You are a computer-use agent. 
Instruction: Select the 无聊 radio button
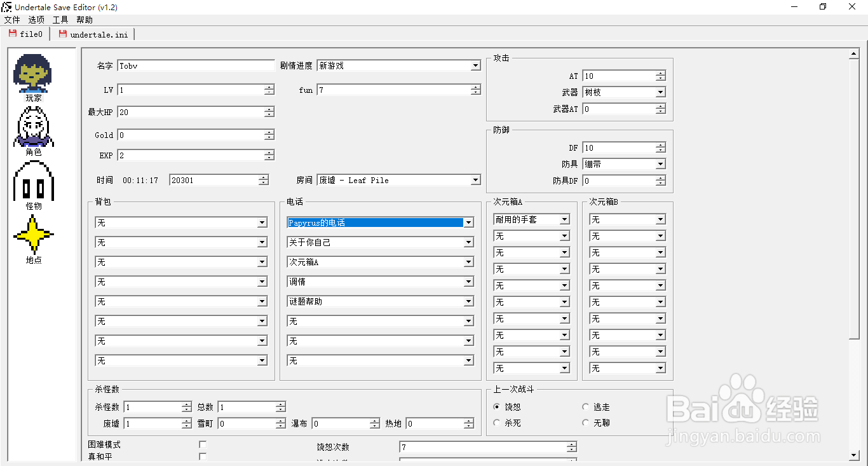point(586,423)
